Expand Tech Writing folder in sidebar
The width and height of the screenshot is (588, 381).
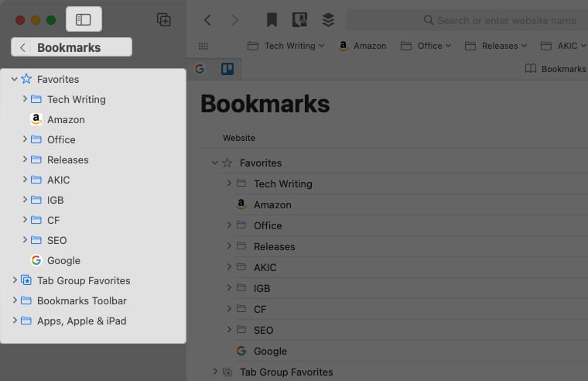[x=25, y=99]
